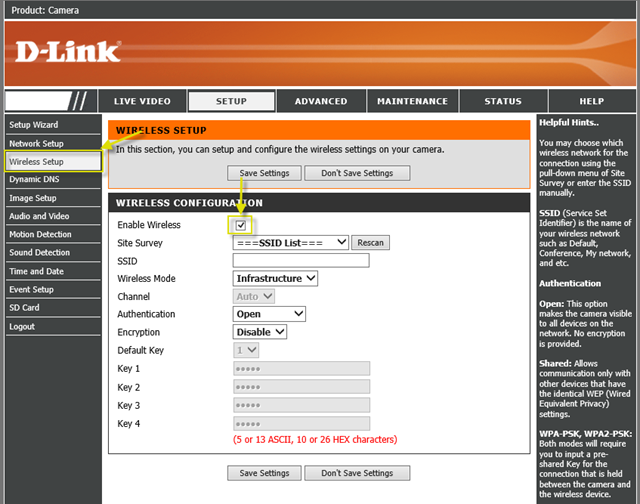Open the Motion Detection page
640x504 pixels.
tap(40, 234)
